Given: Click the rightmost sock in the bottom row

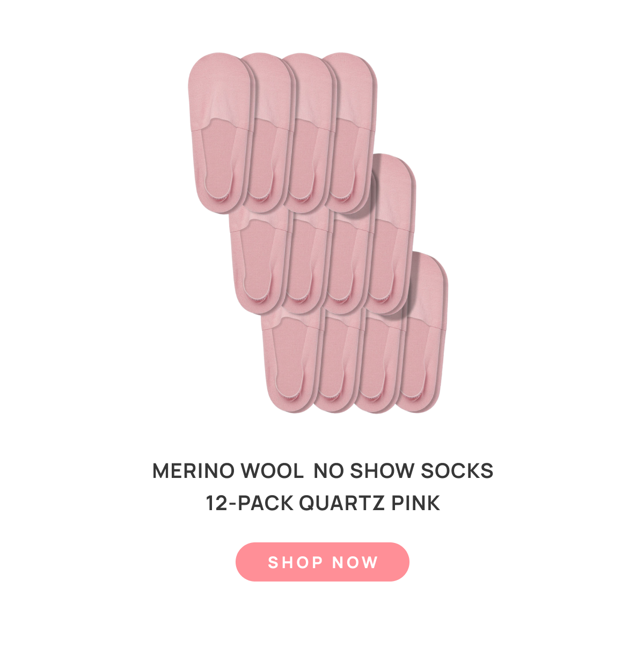Looking at the screenshot, I should [x=422, y=333].
